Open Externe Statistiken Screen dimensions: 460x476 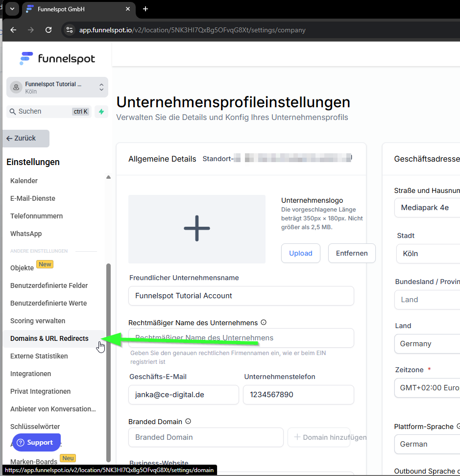click(39, 356)
